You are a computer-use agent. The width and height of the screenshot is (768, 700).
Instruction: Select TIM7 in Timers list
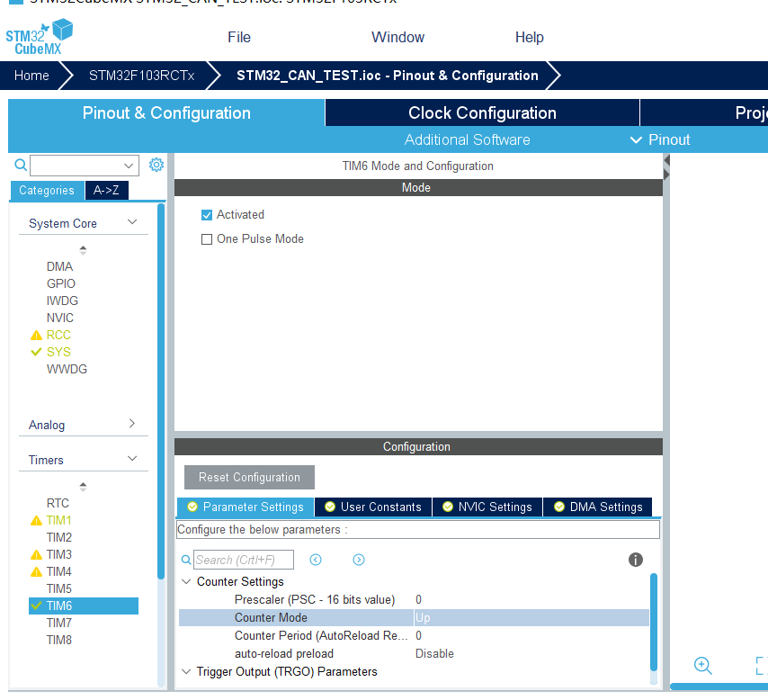pos(59,623)
